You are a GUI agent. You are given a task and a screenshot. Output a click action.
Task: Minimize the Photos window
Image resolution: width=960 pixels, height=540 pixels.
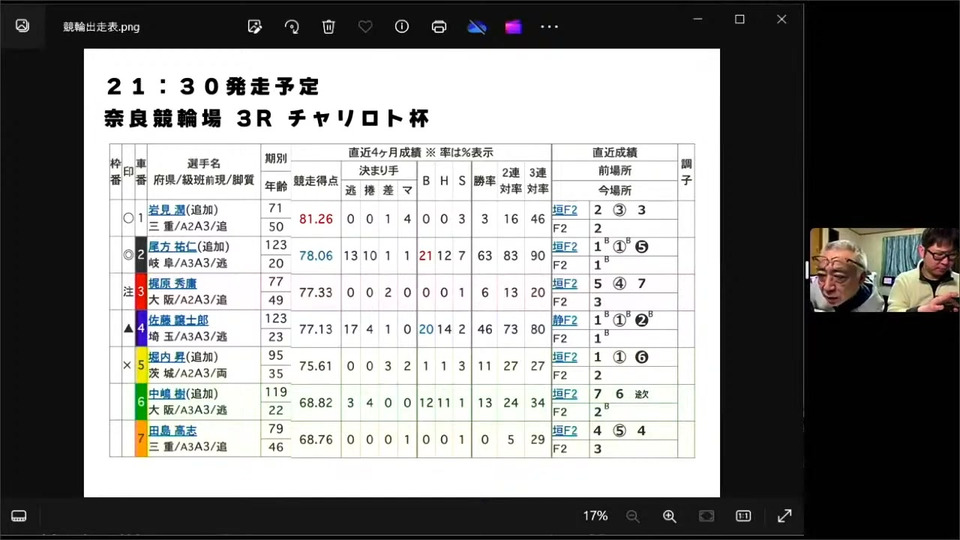click(698, 19)
